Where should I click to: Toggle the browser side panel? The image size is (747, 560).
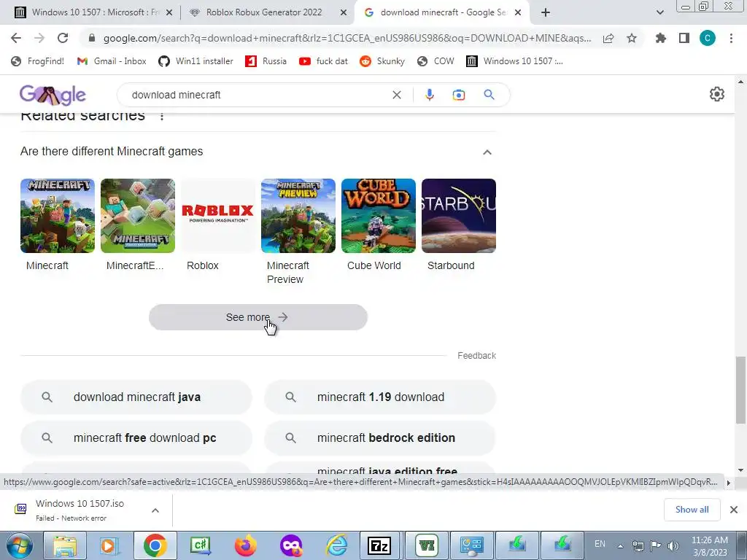(684, 38)
